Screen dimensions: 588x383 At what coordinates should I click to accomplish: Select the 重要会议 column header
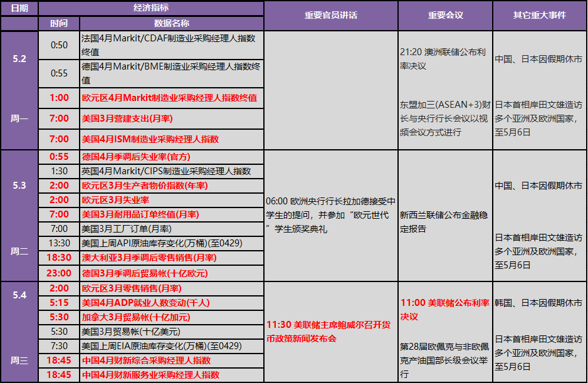[x=445, y=15]
